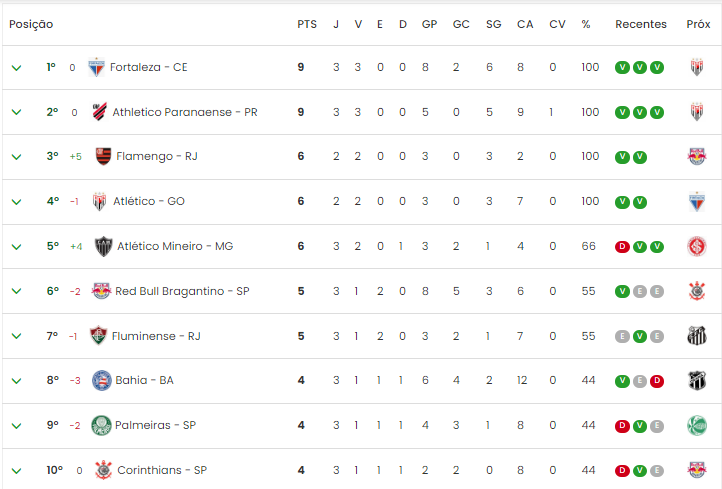Viewport: 722px width, 489px height.
Task: Expand the Flamengo - RJ row details
Action: pyautogui.click(x=17, y=157)
